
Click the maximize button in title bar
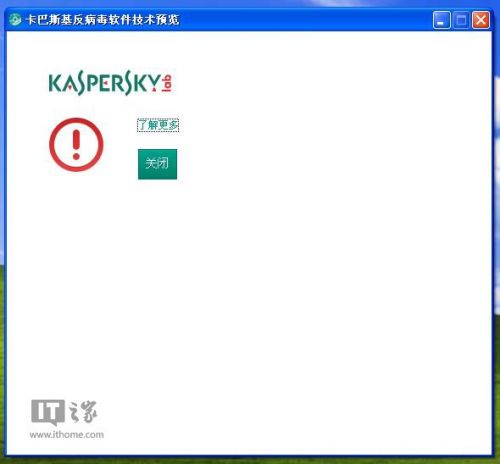coord(461,20)
